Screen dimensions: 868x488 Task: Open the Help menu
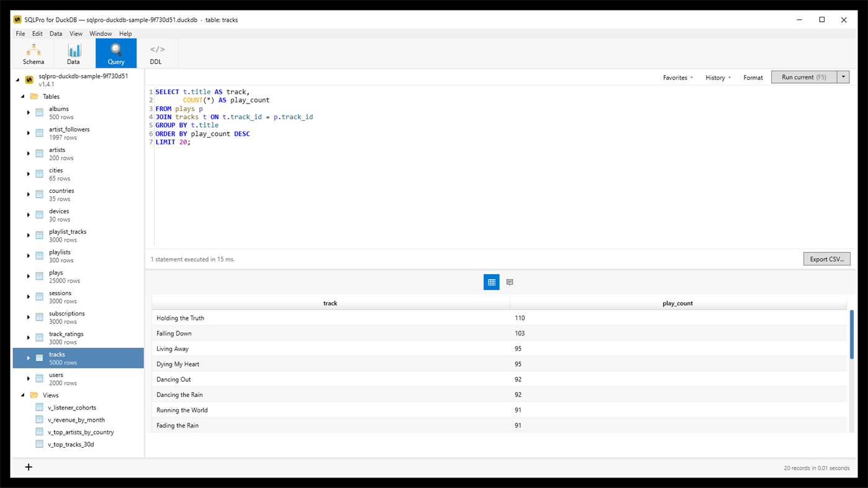pos(125,33)
